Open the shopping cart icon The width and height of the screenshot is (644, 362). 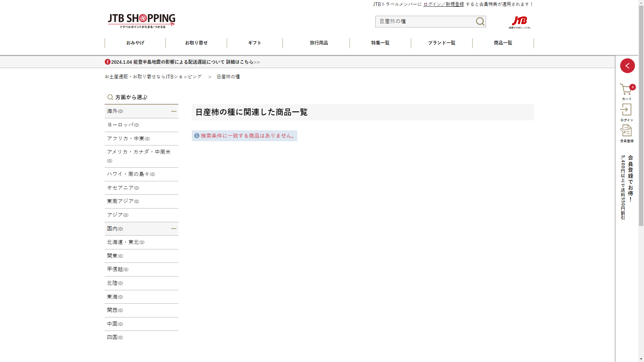point(626,90)
